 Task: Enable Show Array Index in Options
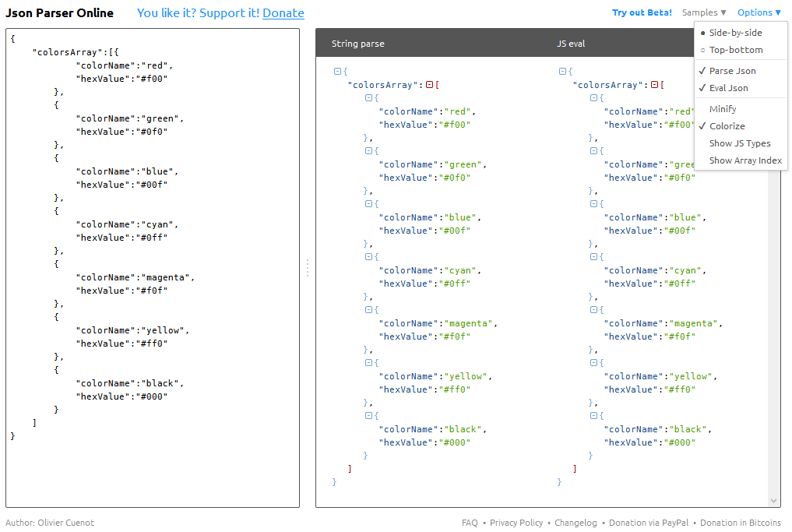click(x=745, y=160)
